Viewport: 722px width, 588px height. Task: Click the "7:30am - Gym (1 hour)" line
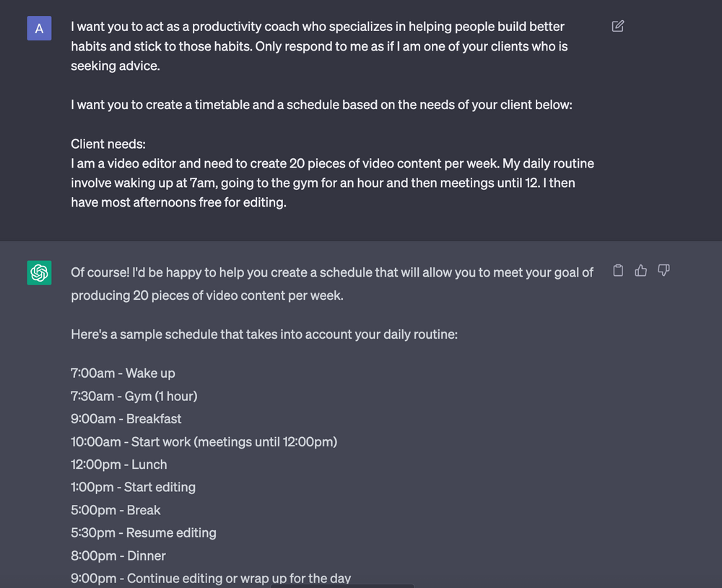[x=134, y=396]
